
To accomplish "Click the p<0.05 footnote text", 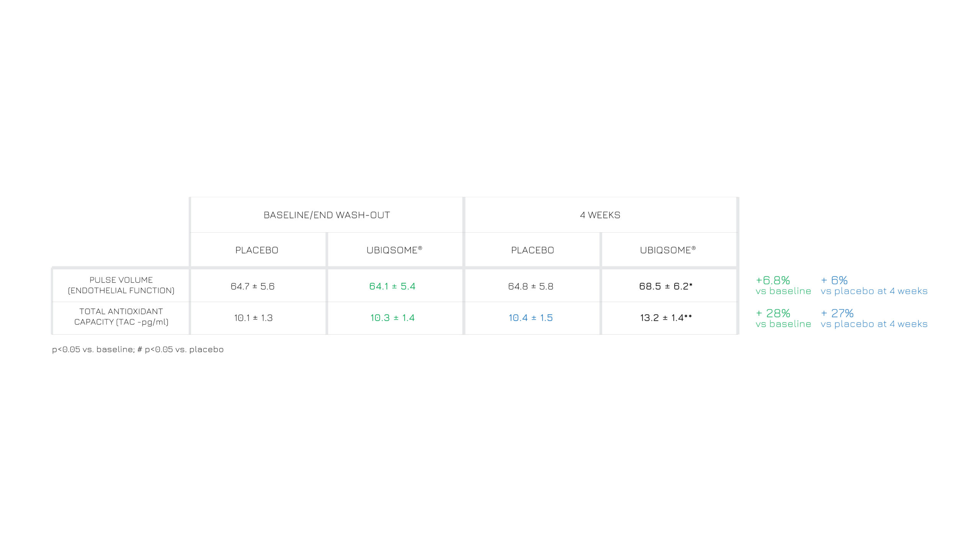I will click(x=138, y=349).
